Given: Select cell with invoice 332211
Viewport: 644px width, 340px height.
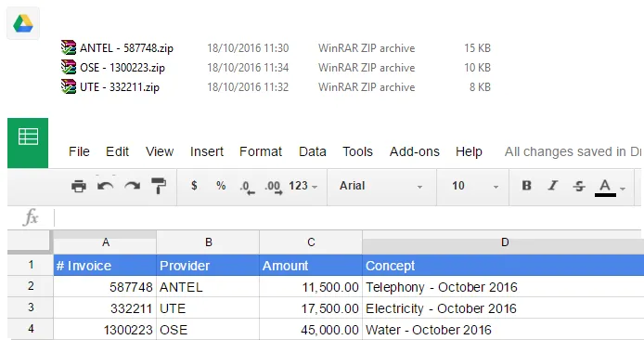Looking at the screenshot, I should (105, 307).
